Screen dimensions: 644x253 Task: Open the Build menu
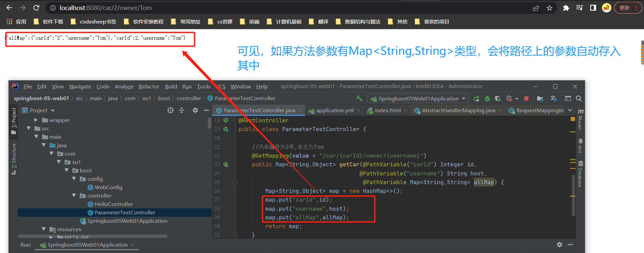click(171, 86)
